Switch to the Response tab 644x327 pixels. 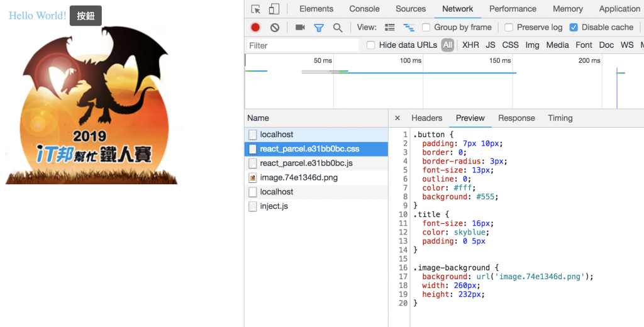(x=516, y=118)
